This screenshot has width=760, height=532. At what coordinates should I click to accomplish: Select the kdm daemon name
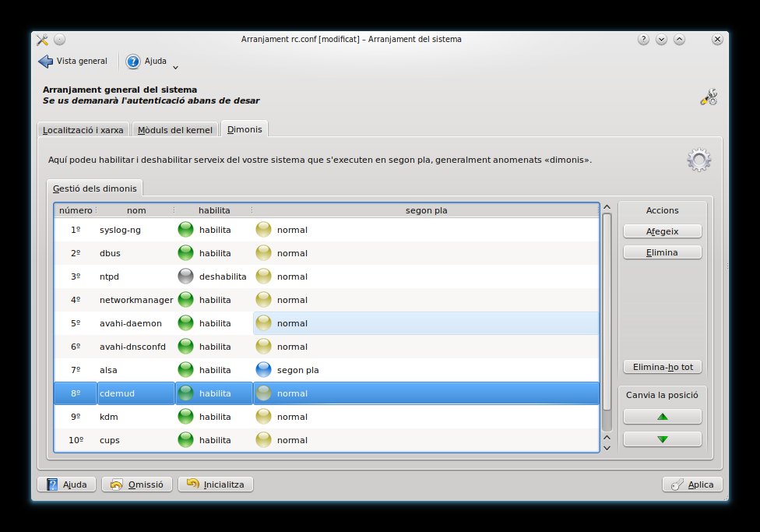[x=108, y=417]
